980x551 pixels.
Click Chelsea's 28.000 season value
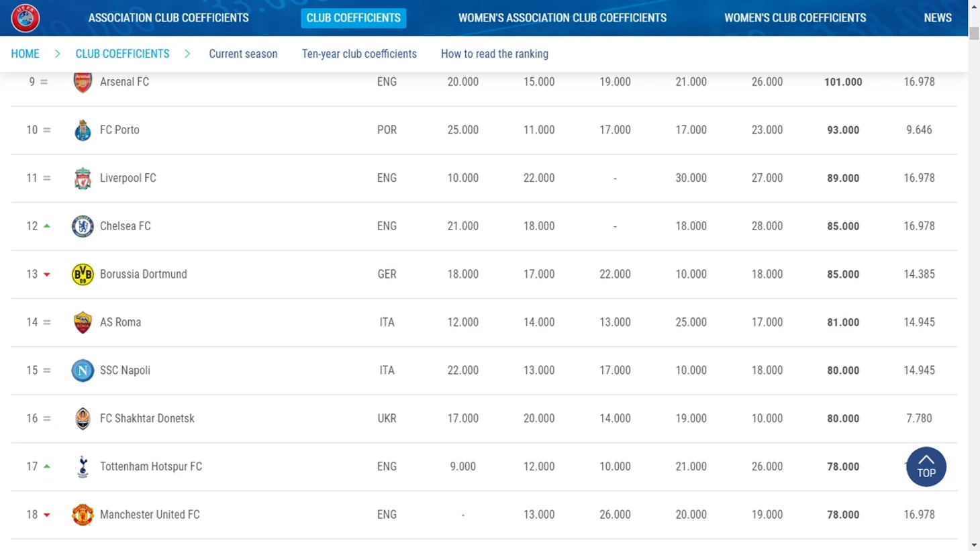767,226
